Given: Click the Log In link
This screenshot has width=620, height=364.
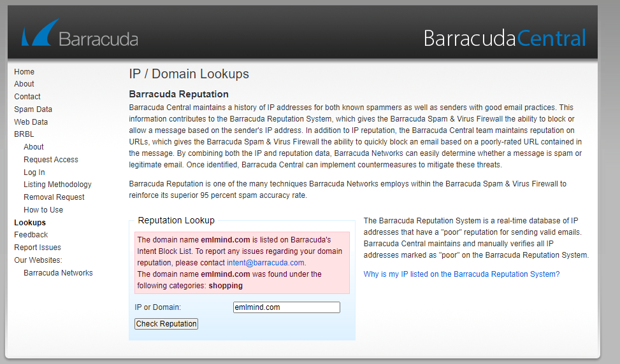Looking at the screenshot, I should pyautogui.click(x=34, y=172).
